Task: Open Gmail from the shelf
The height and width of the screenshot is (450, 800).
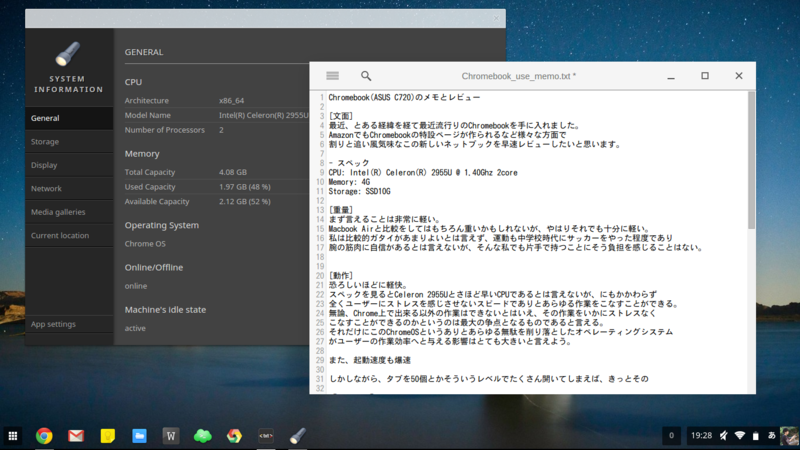Action: tap(76, 436)
